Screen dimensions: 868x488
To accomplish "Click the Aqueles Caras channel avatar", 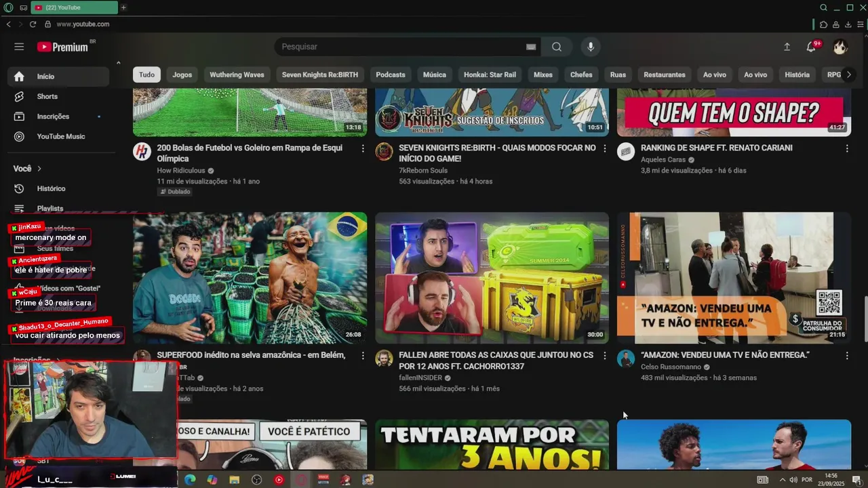I will pyautogui.click(x=626, y=151).
